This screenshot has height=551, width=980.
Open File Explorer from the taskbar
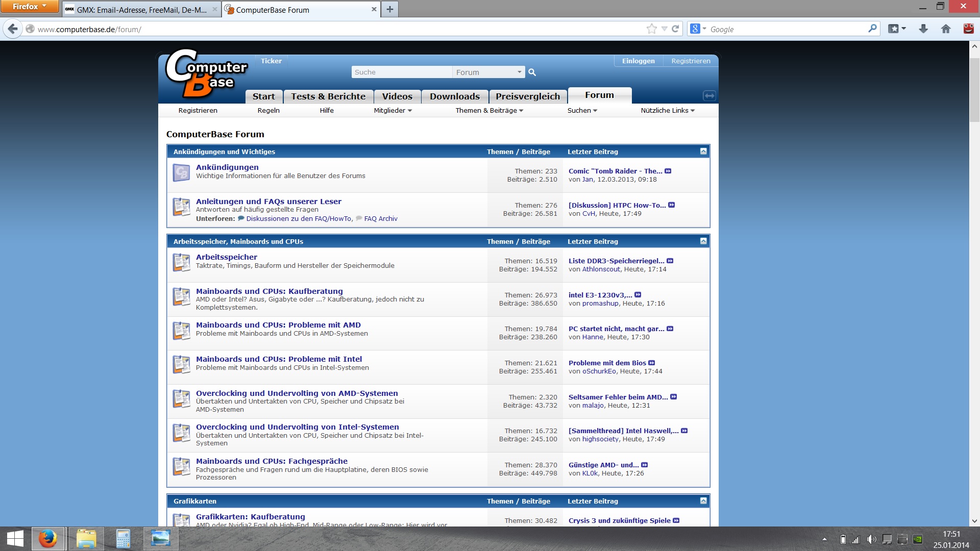coord(86,539)
